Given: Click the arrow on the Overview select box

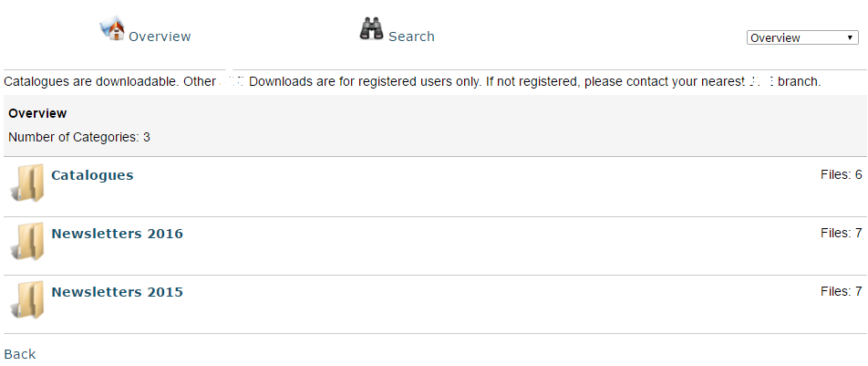Looking at the screenshot, I should click(x=850, y=38).
